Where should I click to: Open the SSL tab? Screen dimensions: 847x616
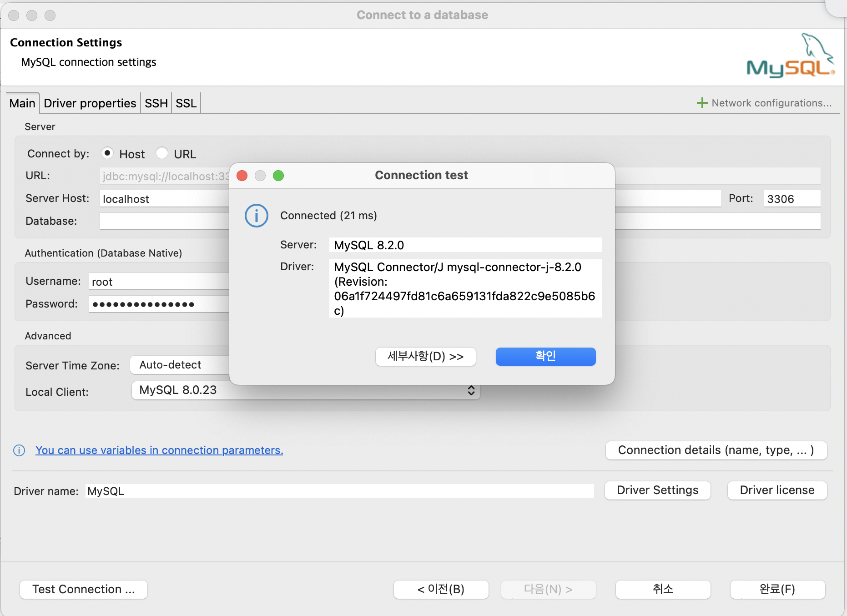[186, 103]
